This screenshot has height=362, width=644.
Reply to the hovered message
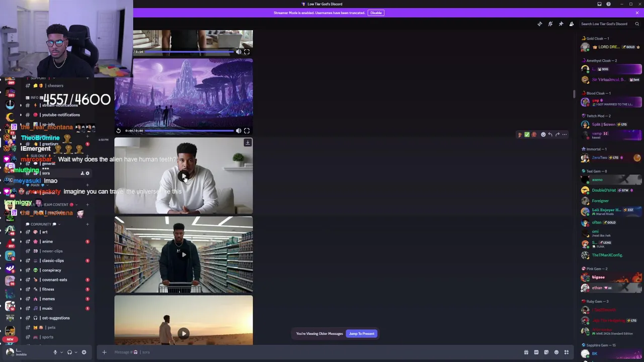click(x=550, y=134)
